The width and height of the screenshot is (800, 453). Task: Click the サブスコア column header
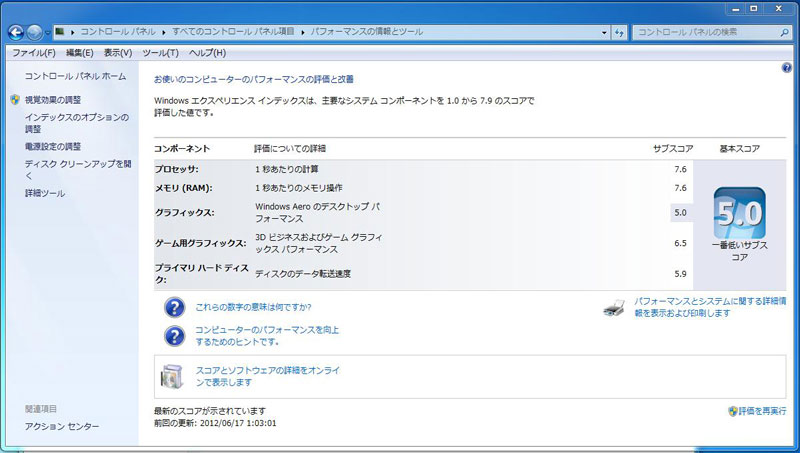coord(673,149)
